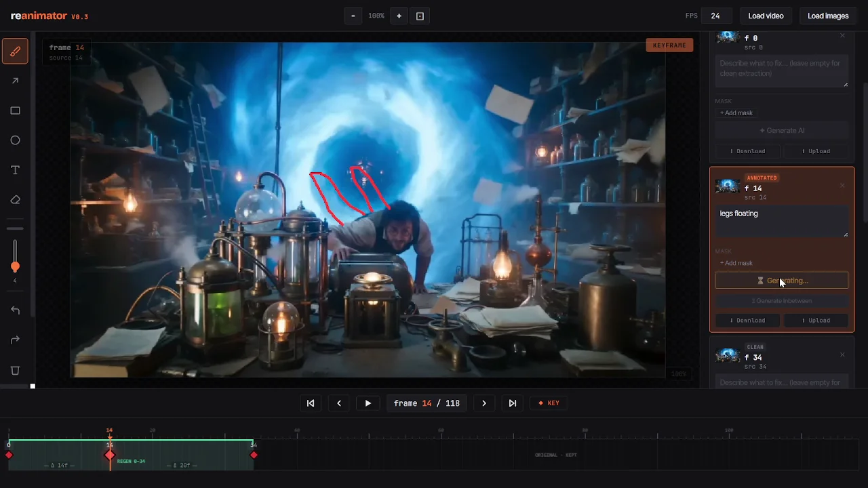
Task: Click the ORIGINAL - KEPT timeline label
Action: coord(555,455)
